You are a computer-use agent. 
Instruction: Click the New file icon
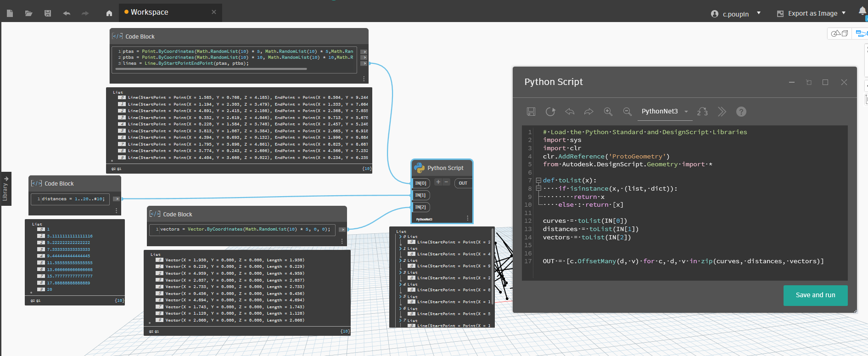point(10,13)
